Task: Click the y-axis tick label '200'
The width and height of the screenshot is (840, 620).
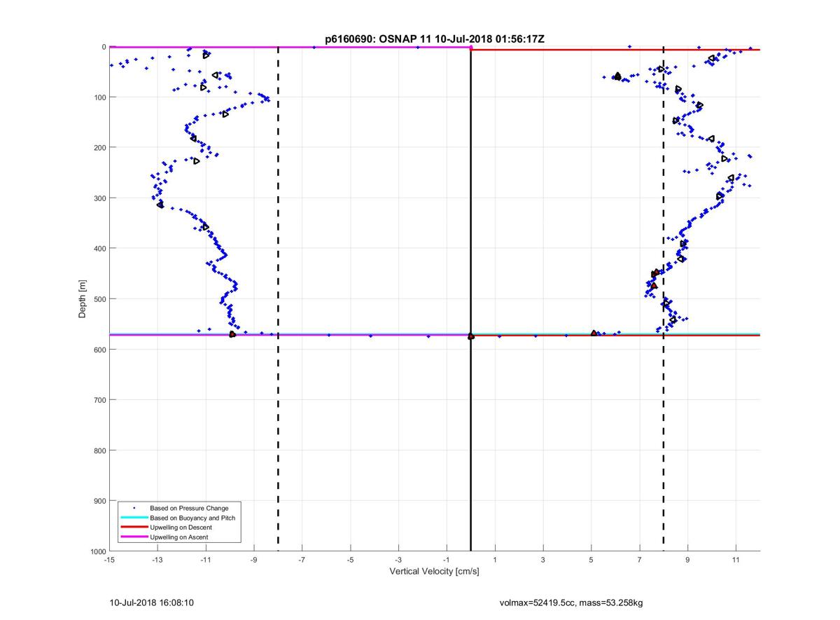Action: tap(99, 148)
